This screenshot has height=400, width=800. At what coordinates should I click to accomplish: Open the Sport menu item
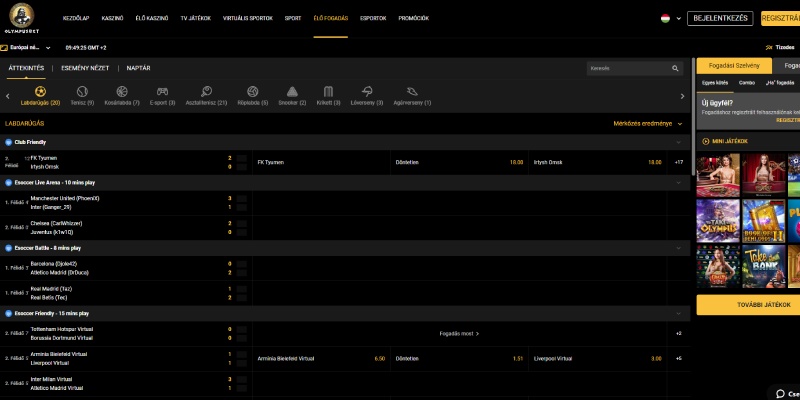pos(293,18)
